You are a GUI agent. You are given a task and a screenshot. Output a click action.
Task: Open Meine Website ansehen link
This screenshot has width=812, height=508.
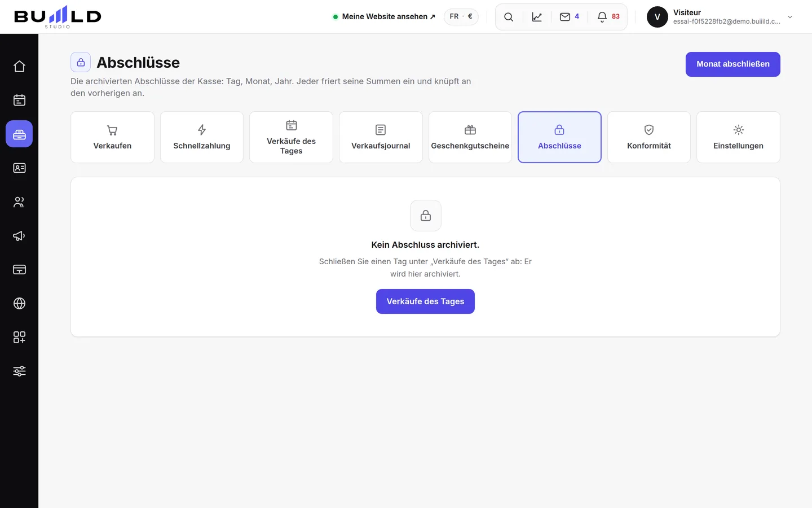click(384, 17)
